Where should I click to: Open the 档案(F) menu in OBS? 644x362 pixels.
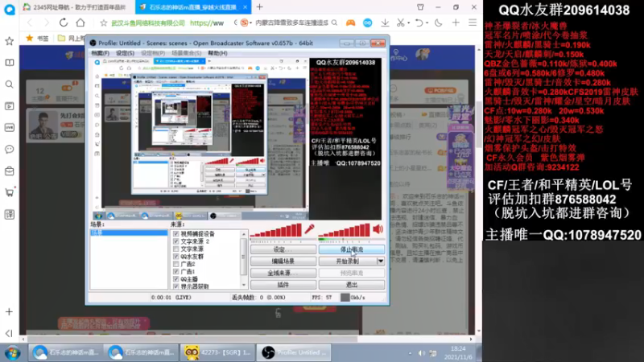100,53
